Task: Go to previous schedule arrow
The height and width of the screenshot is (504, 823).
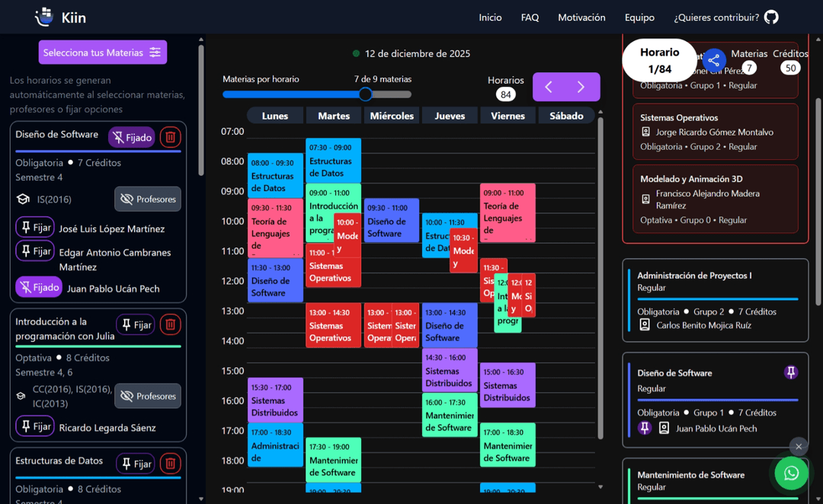Action: 549,87
